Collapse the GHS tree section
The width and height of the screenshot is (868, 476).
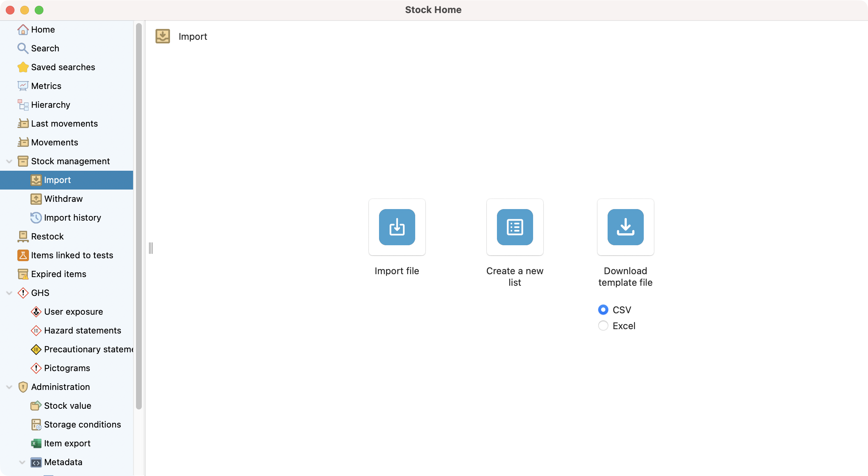coord(9,293)
